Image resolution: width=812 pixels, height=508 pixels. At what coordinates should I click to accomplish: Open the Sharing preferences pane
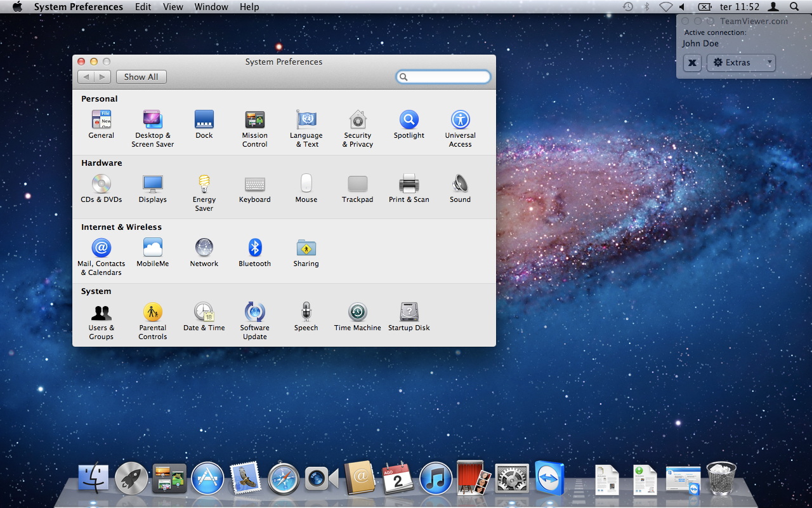pyautogui.click(x=306, y=248)
